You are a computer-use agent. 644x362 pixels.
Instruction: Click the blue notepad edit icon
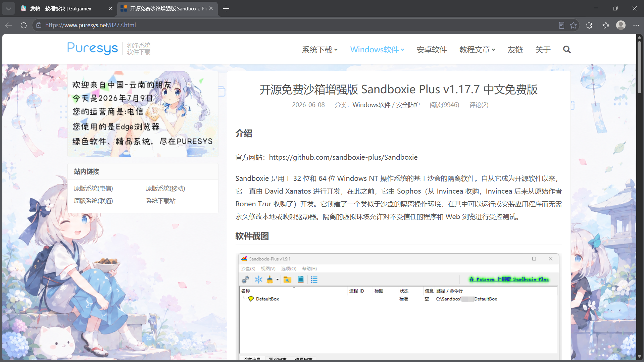pyautogui.click(x=301, y=279)
